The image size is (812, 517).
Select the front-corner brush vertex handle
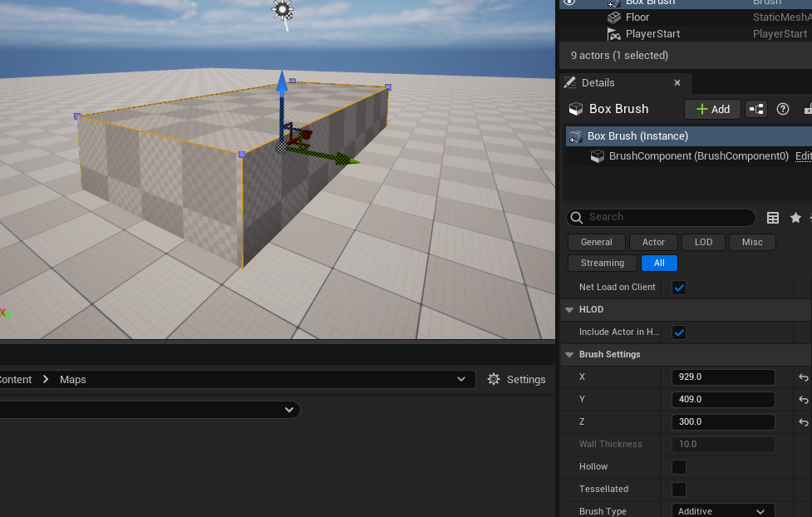point(242,155)
